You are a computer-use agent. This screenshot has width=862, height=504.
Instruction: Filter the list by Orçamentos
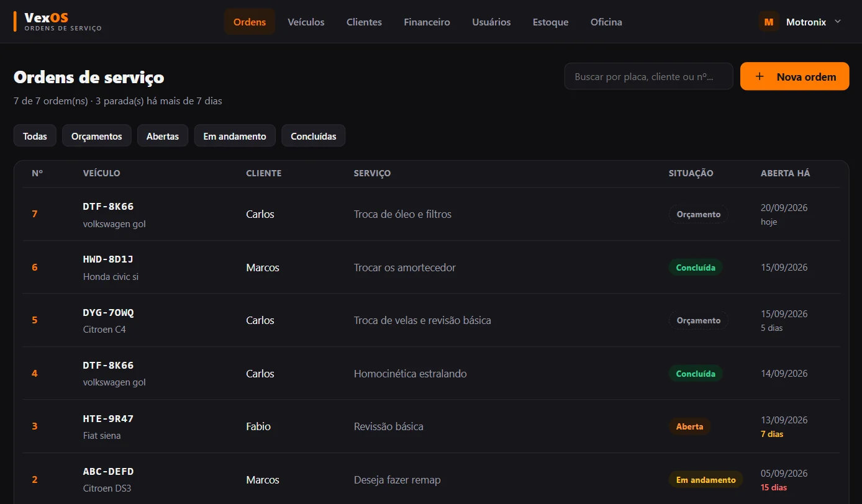click(x=97, y=136)
